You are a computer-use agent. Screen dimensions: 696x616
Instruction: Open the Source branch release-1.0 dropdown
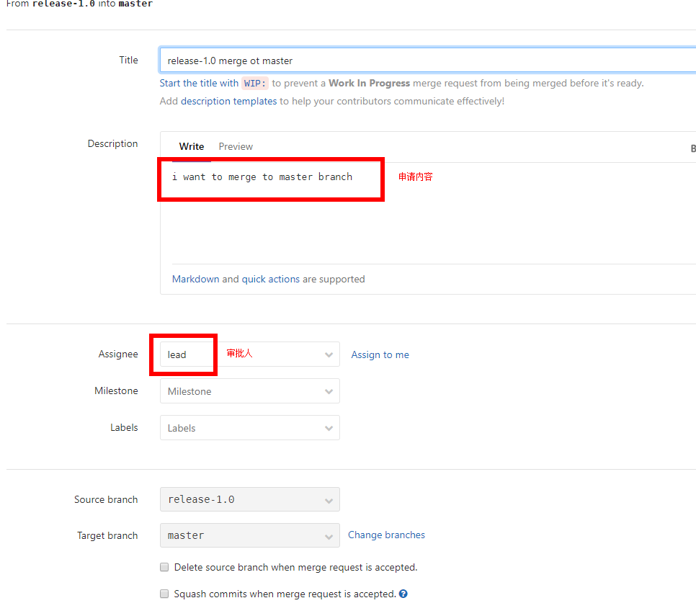250,499
